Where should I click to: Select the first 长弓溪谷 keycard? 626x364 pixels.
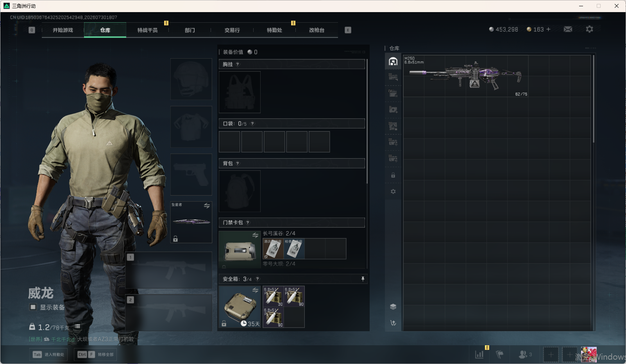pyautogui.click(x=273, y=249)
